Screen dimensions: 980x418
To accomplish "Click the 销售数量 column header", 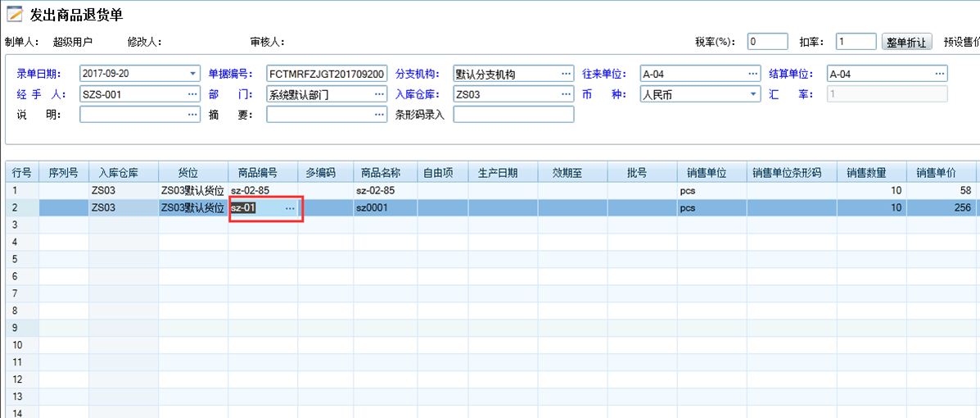I will (x=872, y=173).
